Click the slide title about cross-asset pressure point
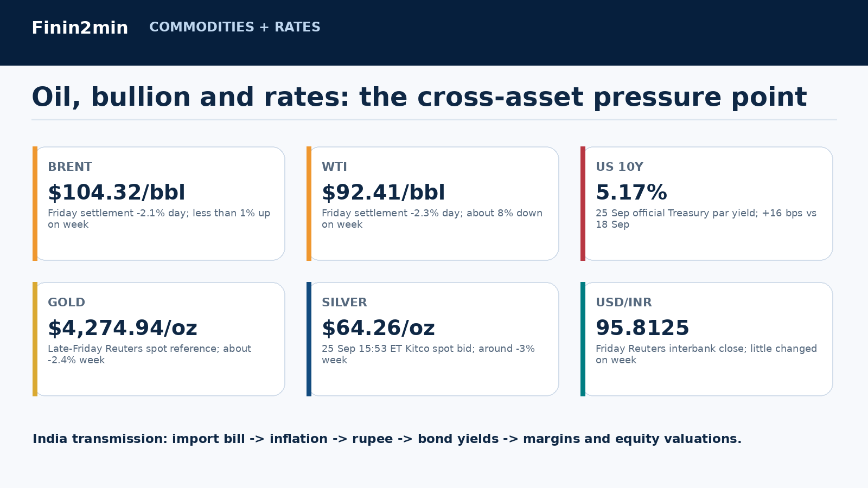This screenshot has height=488, width=868. pos(419,98)
